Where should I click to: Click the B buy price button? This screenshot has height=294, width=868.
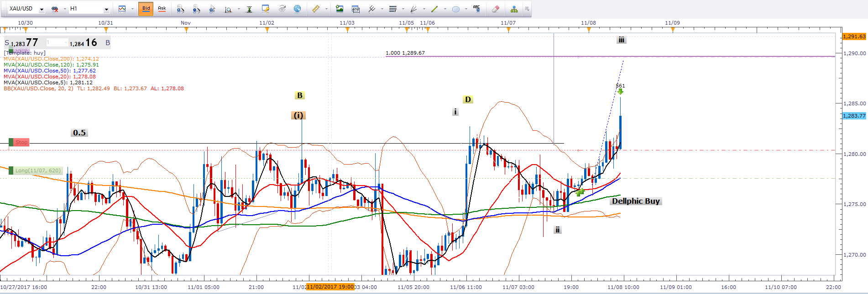click(x=108, y=43)
